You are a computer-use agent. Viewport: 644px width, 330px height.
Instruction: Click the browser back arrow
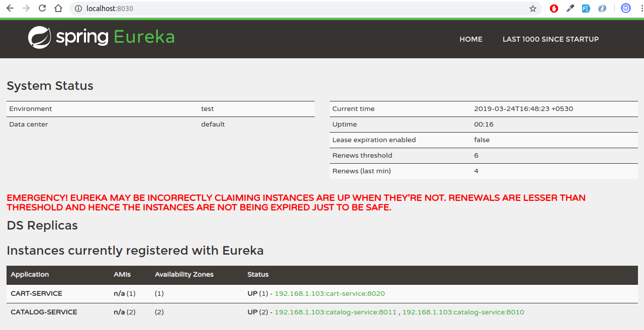click(10, 8)
